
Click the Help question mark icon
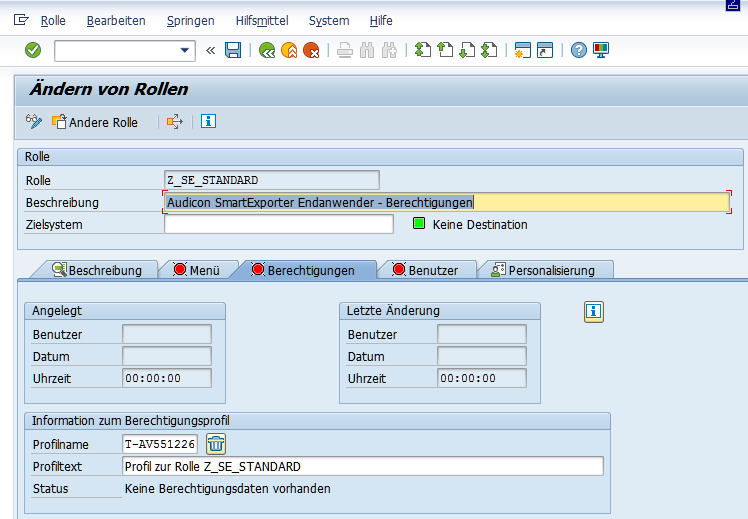[x=578, y=50]
